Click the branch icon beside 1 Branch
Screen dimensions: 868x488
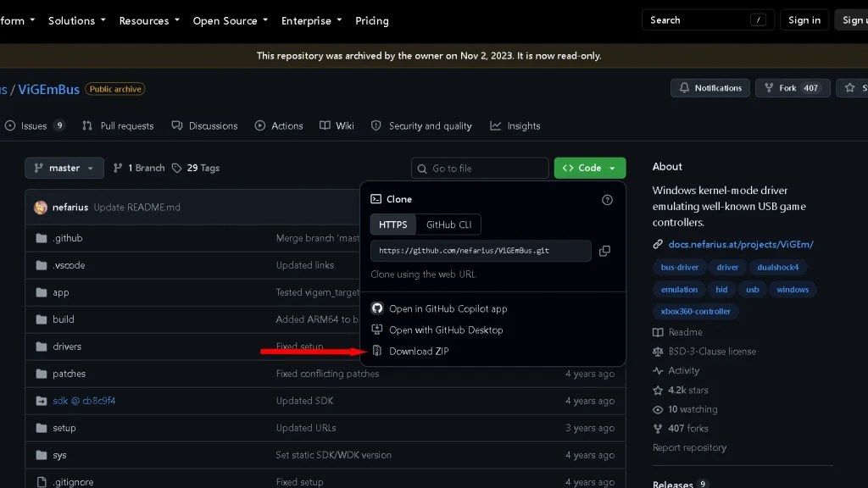[118, 168]
